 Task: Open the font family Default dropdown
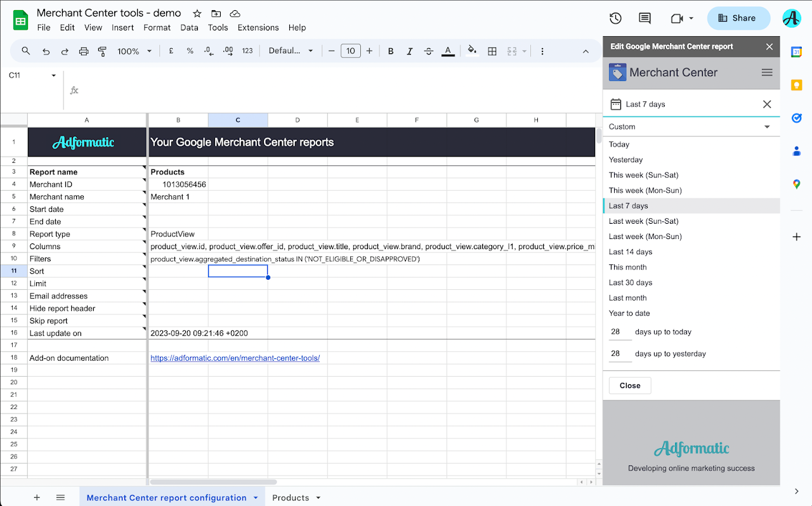pos(291,51)
